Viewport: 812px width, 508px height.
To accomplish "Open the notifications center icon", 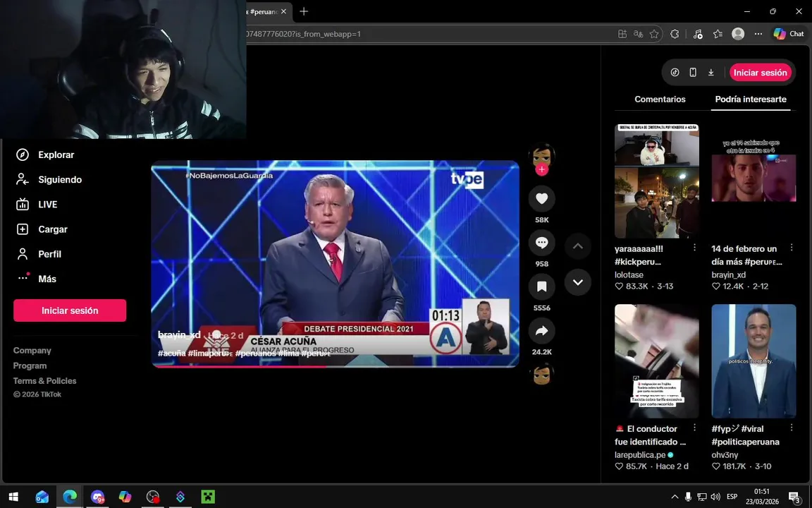I will coord(794,497).
